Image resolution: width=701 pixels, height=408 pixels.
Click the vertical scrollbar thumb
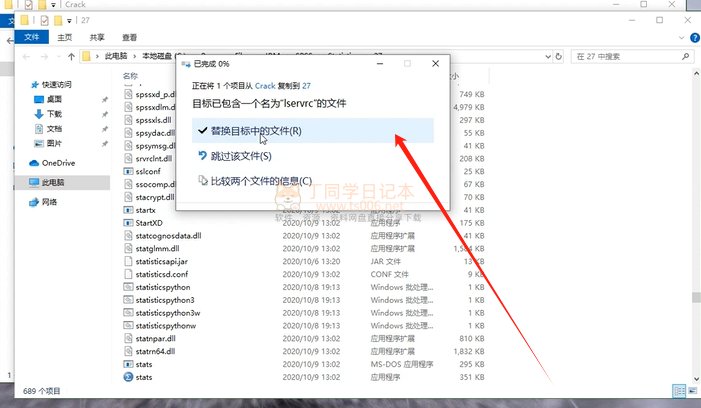(696, 297)
